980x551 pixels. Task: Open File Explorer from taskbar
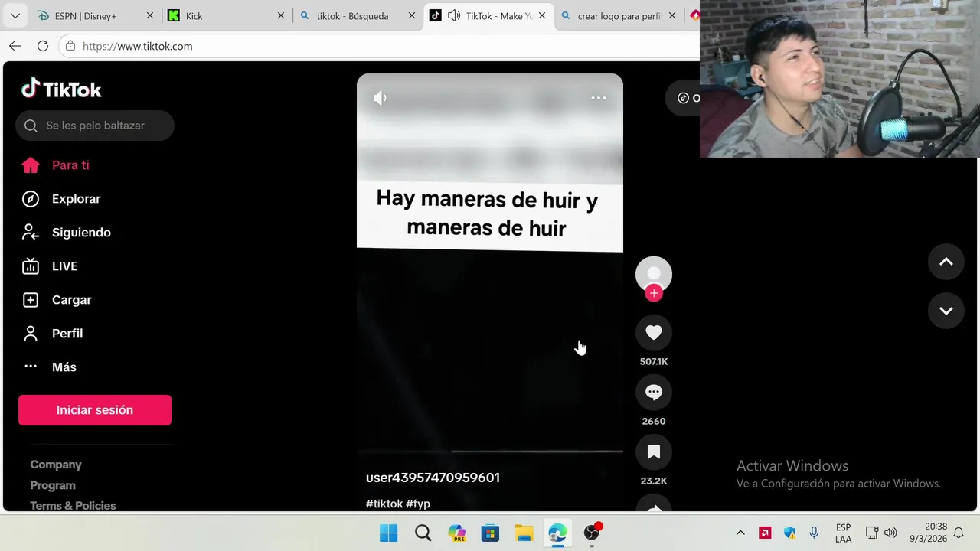point(524,533)
